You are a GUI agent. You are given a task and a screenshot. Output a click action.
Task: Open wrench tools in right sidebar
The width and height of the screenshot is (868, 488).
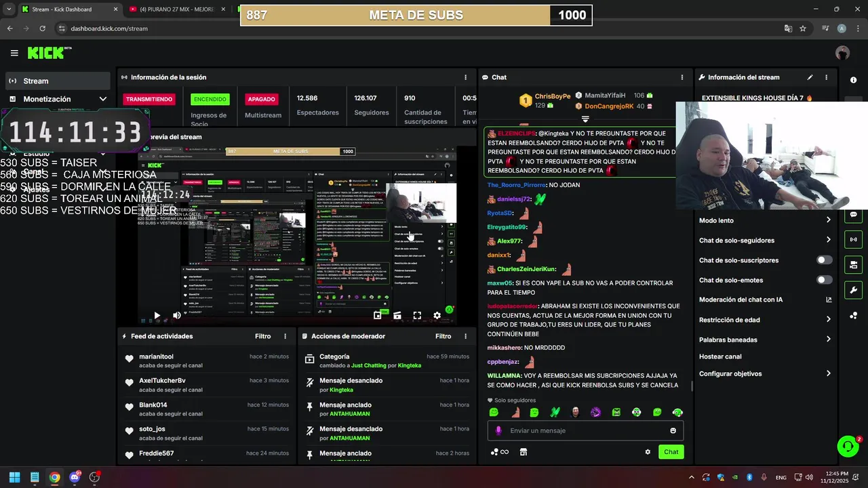(853, 290)
